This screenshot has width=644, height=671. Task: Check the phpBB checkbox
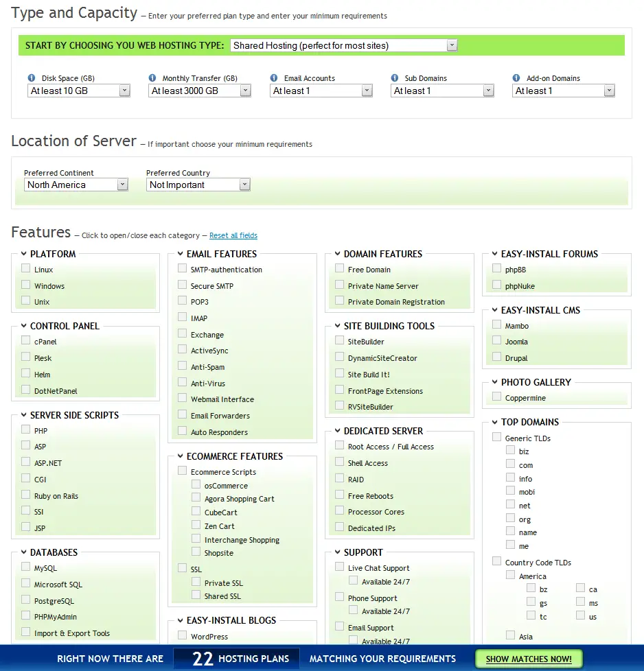pyautogui.click(x=496, y=268)
